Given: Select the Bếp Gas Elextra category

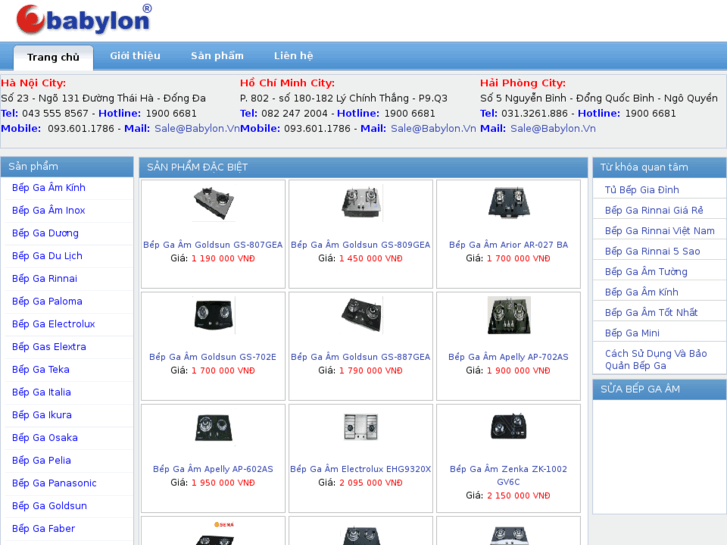Looking at the screenshot, I should 49,347.
